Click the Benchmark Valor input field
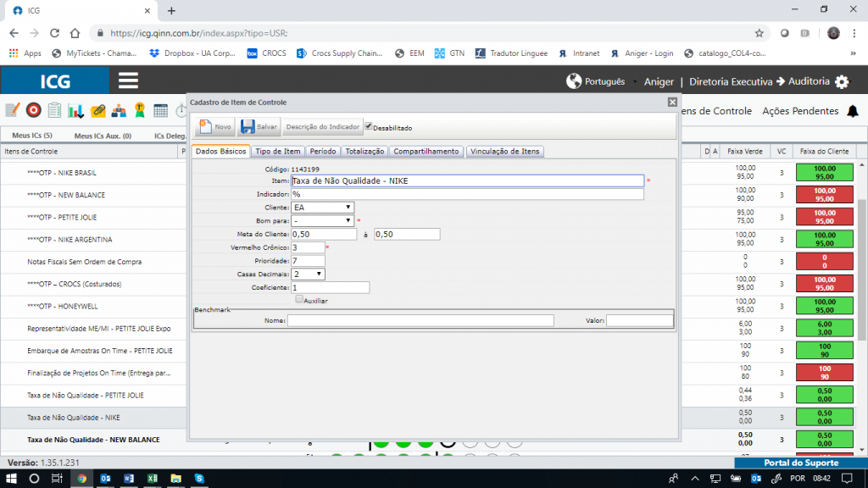The height and width of the screenshot is (488, 868). coord(640,320)
